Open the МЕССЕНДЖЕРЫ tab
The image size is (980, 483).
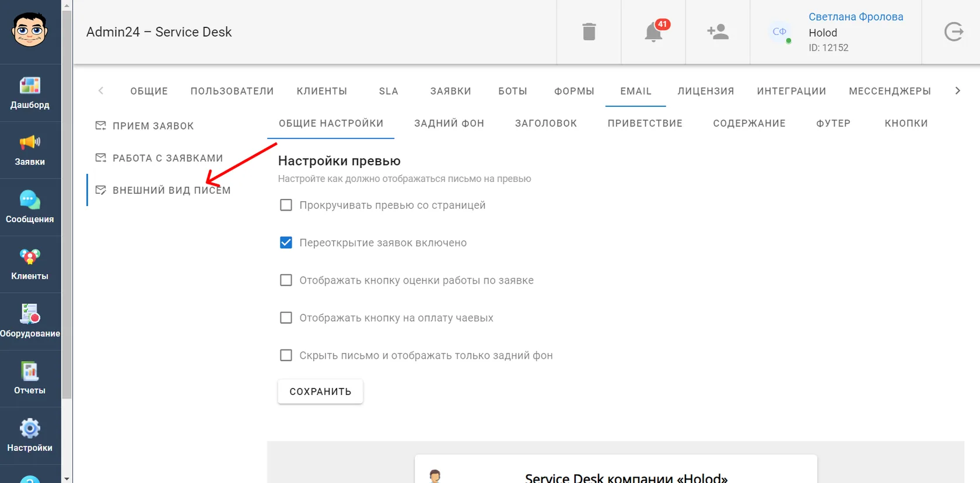(x=890, y=91)
